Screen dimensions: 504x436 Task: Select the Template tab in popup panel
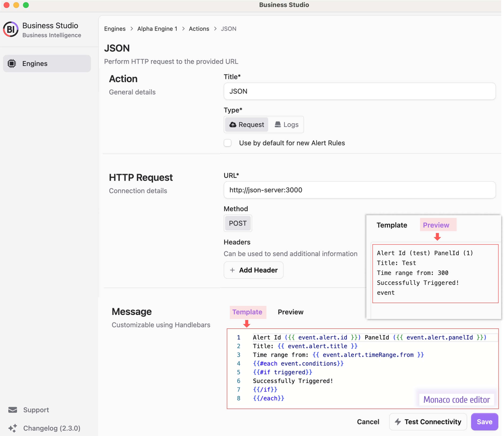point(392,225)
